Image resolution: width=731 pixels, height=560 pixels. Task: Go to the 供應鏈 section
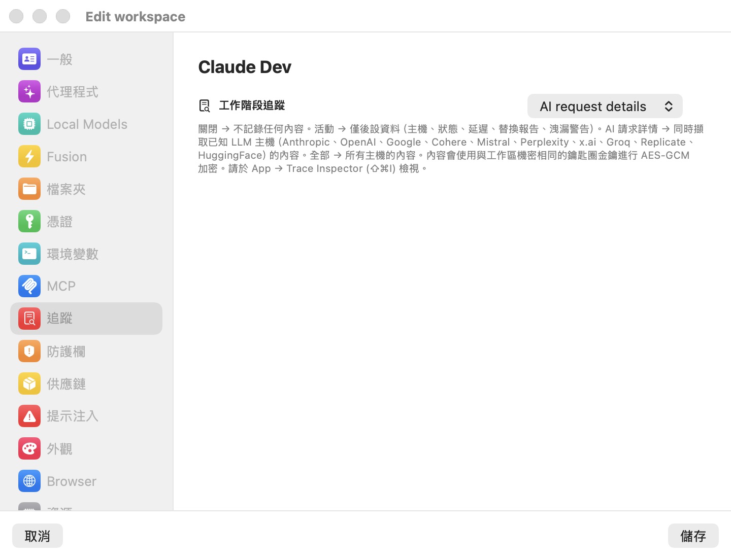[86, 384]
